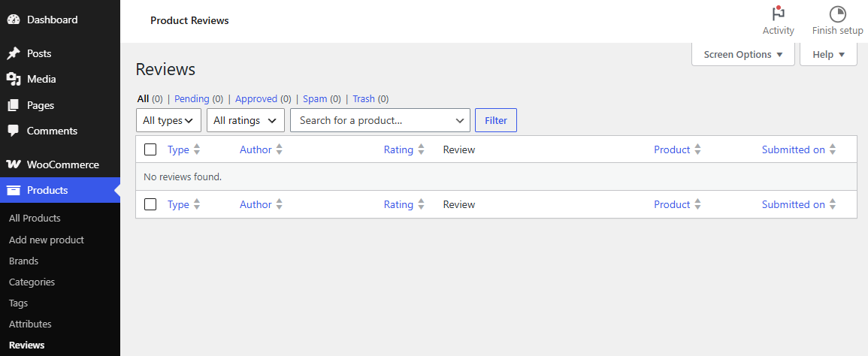This screenshot has height=356, width=868.
Task: Sort by Rating arrows in header row
Action: coord(421,149)
